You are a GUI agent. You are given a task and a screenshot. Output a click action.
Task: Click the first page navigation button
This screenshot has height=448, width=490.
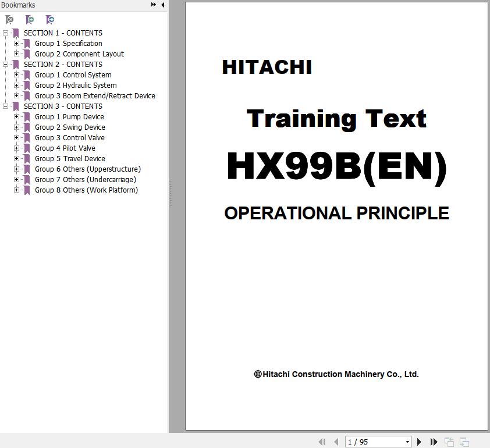pyautogui.click(x=322, y=442)
